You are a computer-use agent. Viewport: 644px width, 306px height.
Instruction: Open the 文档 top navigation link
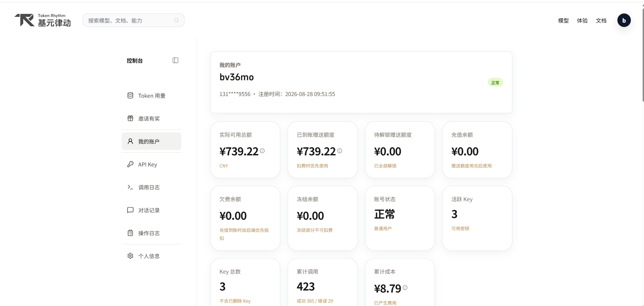[x=601, y=21]
